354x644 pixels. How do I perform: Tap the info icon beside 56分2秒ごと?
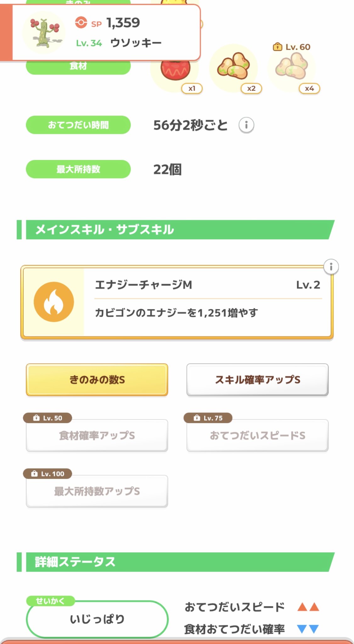point(246,125)
